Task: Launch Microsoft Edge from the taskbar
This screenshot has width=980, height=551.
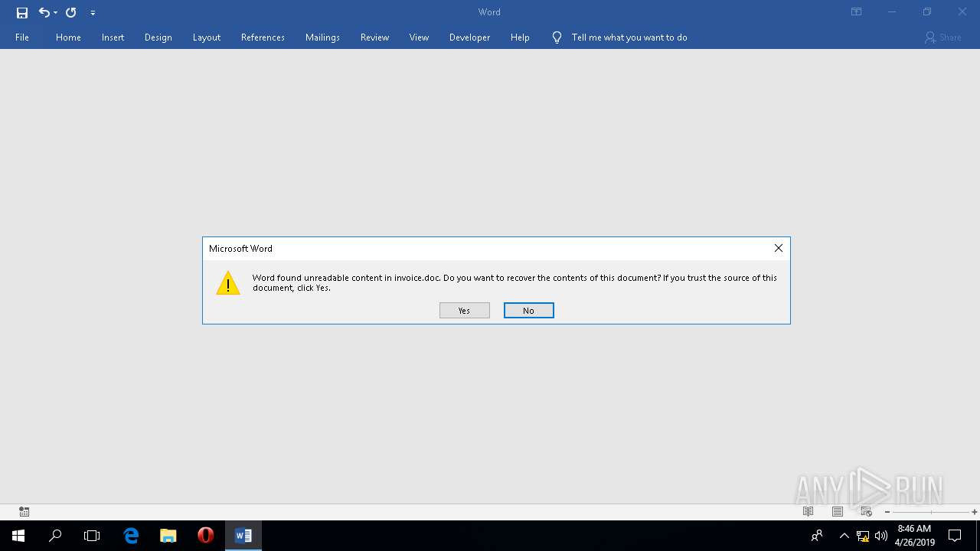Action: (131, 536)
